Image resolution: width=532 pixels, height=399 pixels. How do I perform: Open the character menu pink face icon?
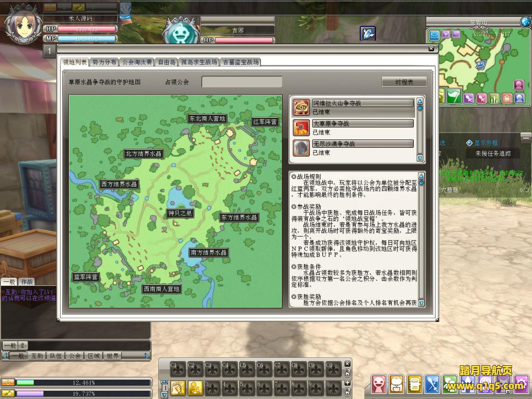point(379,384)
